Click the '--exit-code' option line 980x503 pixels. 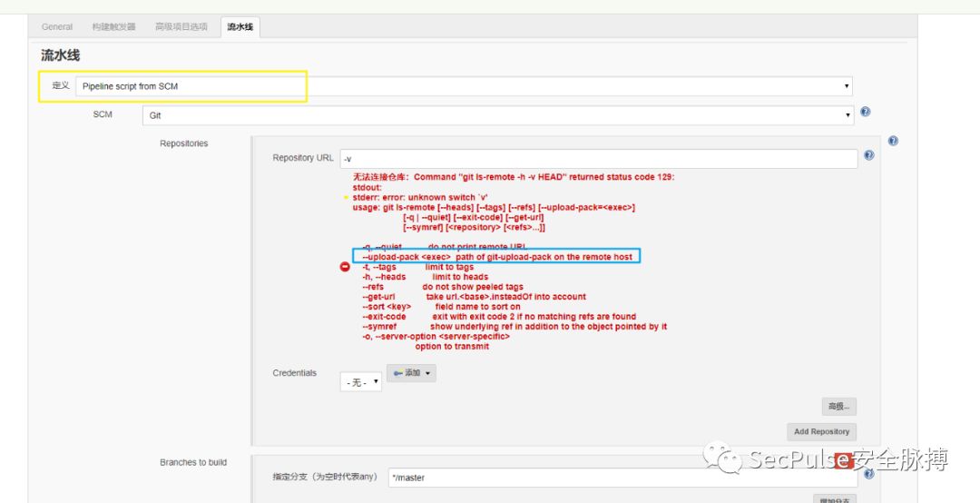499,317
